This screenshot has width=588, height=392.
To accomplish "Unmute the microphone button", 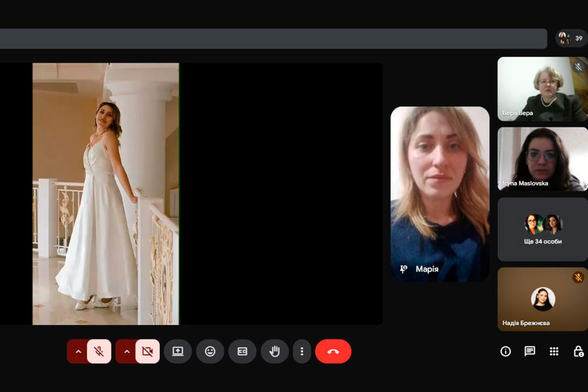I will pos(99,351).
